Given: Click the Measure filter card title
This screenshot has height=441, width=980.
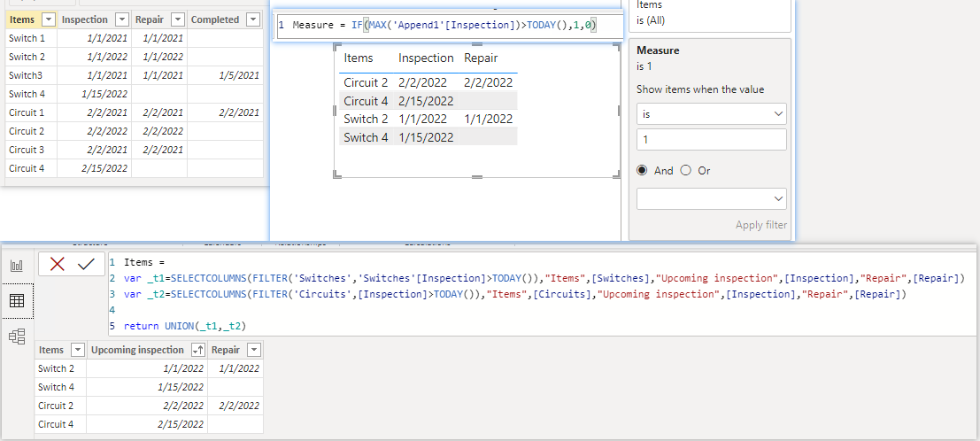Looking at the screenshot, I should click(658, 50).
